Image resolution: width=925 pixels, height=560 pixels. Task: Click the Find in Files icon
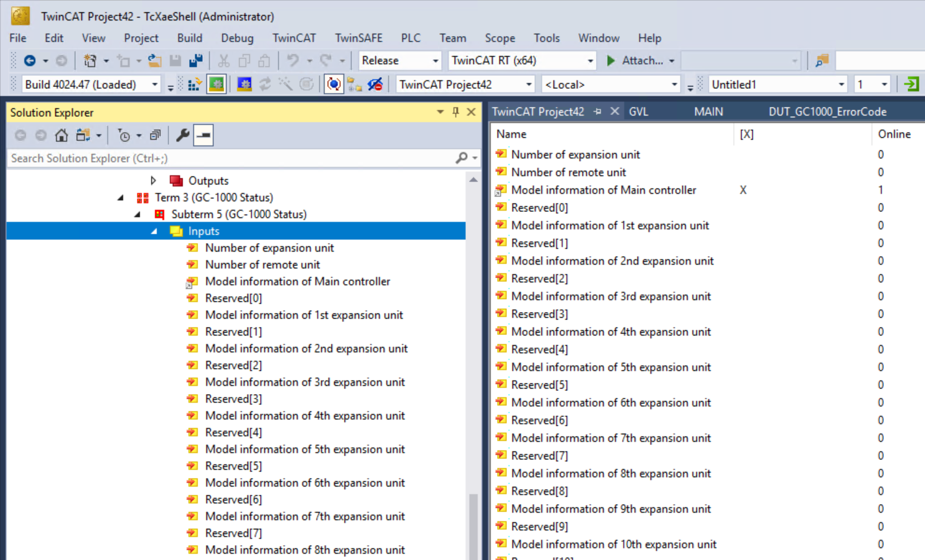[x=822, y=60]
